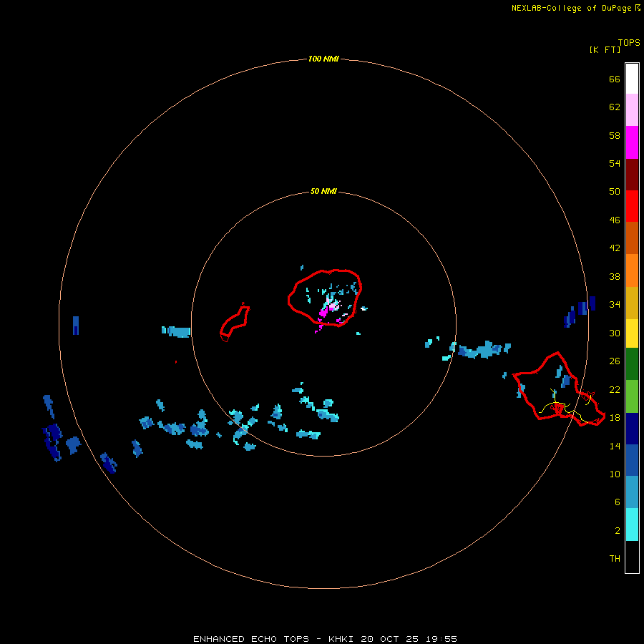Click the legend value 10
This screenshot has width=644, height=644.
coord(615,474)
